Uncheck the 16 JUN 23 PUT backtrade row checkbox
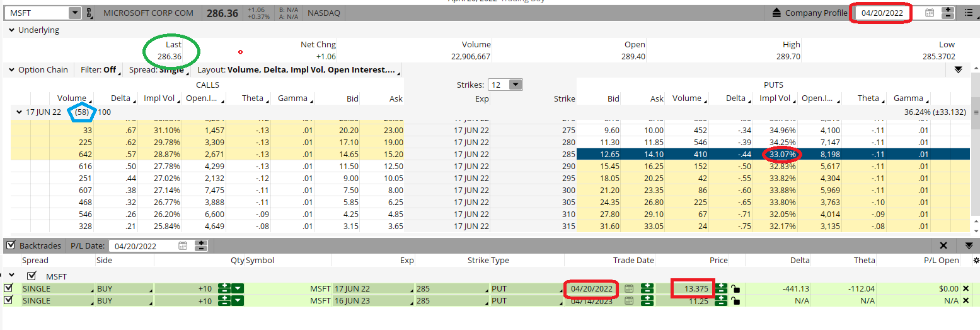This screenshot has height=330, width=980. [x=8, y=300]
